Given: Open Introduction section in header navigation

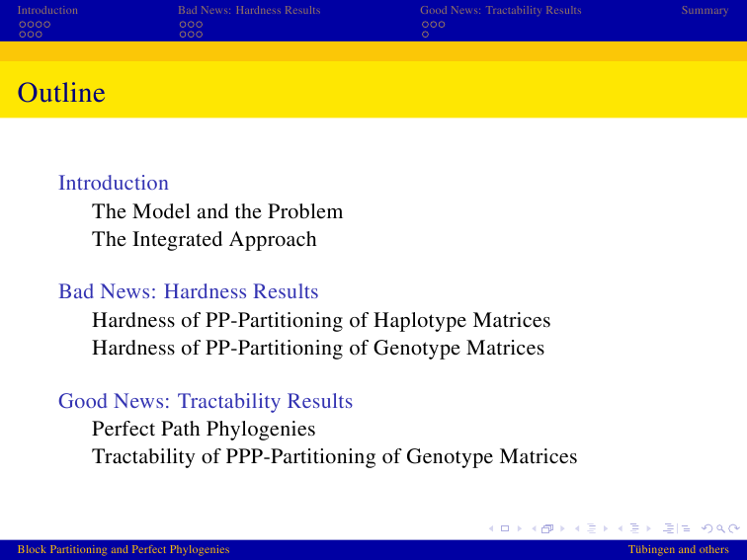Looking at the screenshot, I should point(47,10).
